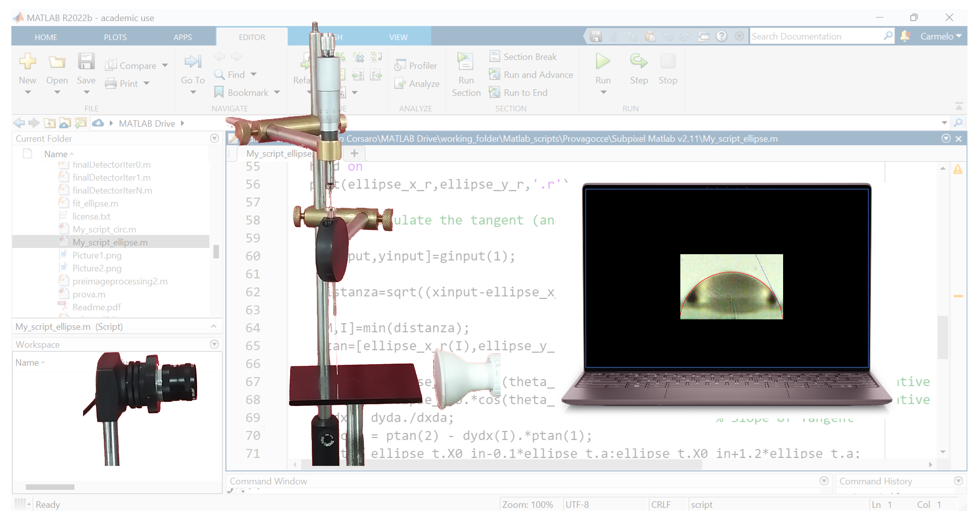Switch to the PLOTS ribbon tab
Image resolution: width=980 pixels, height=523 pixels.
(115, 37)
